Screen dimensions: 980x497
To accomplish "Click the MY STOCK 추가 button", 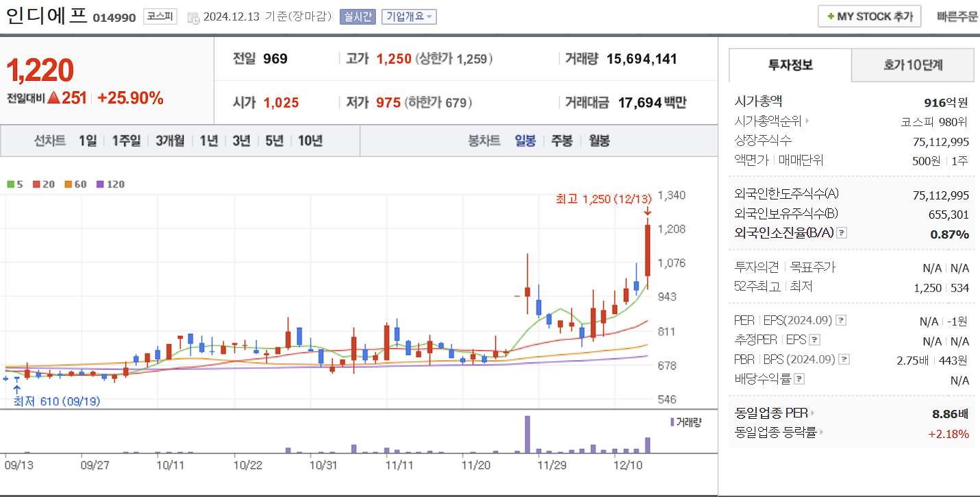I will [869, 16].
